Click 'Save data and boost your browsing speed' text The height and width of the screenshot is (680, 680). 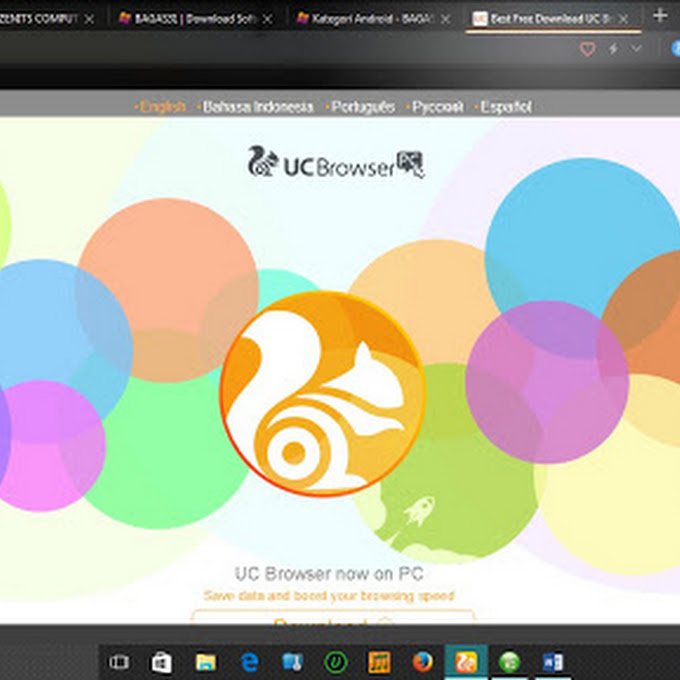pyautogui.click(x=329, y=596)
